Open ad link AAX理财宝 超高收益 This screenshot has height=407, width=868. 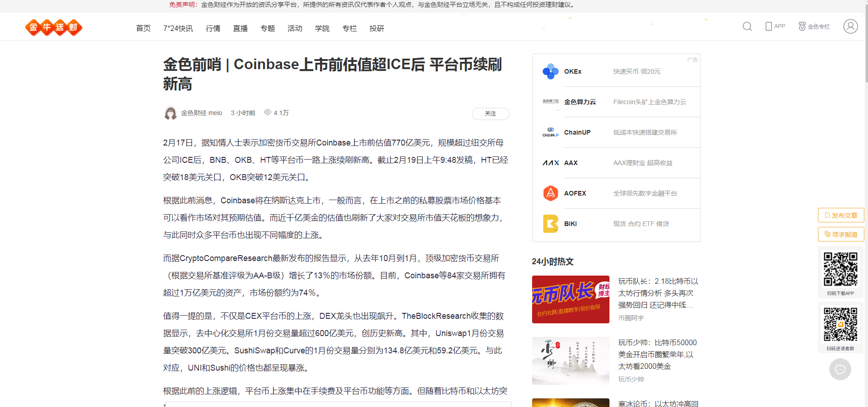click(x=643, y=163)
